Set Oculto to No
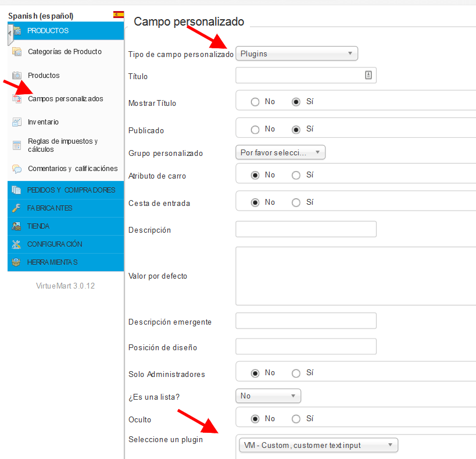 [x=255, y=419]
